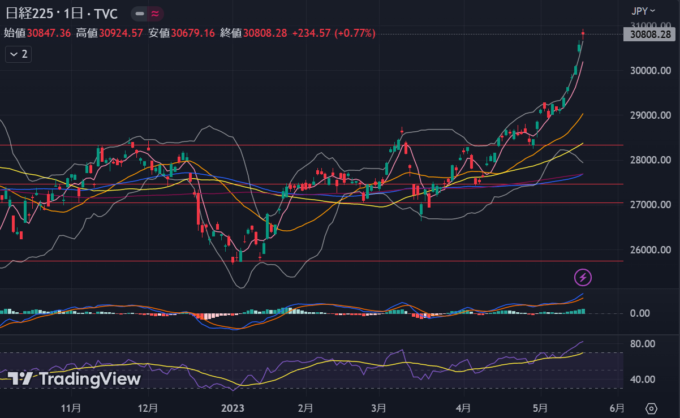Click the 80.00 level on RSI scale
Image resolution: width=680 pixels, height=418 pixels.
coord(641,344)
